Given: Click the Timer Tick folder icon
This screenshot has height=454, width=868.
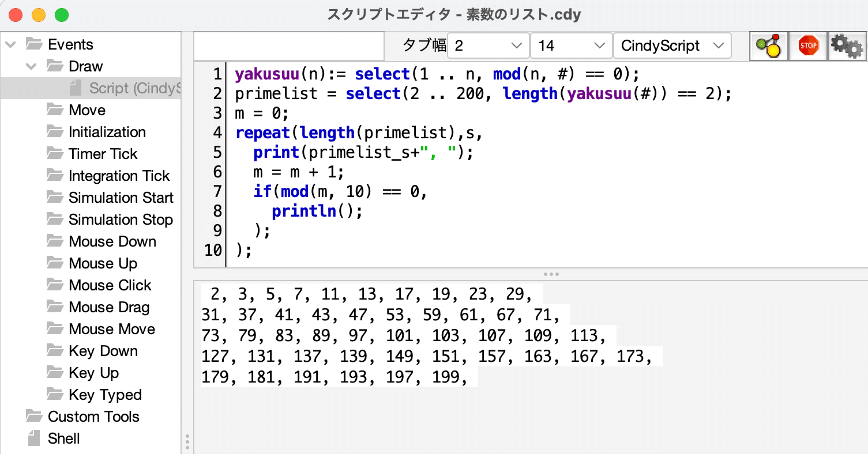Looking at the screenshot, I should click(55, 153).
